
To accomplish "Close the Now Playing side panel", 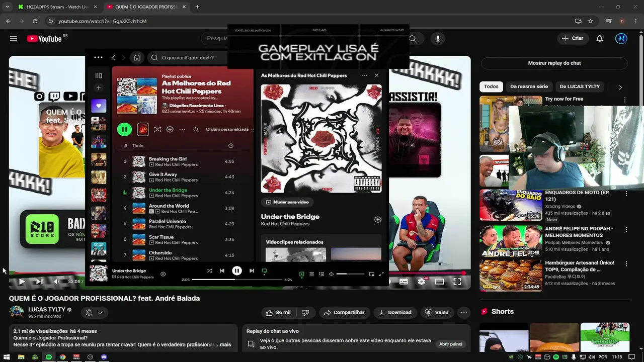I will click(x=376, y=75).
